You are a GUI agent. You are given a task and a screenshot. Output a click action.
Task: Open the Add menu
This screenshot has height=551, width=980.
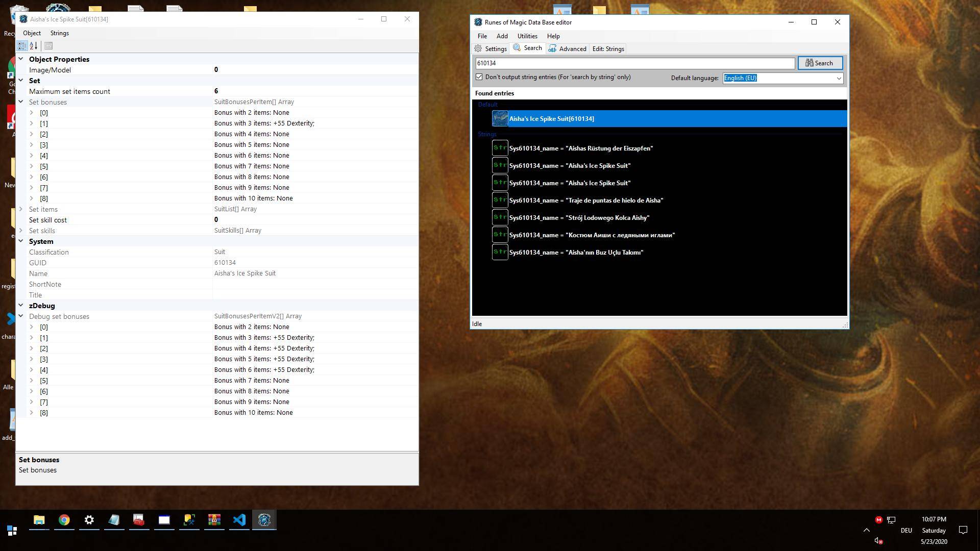pyautogui.click(x=502, y=36)
